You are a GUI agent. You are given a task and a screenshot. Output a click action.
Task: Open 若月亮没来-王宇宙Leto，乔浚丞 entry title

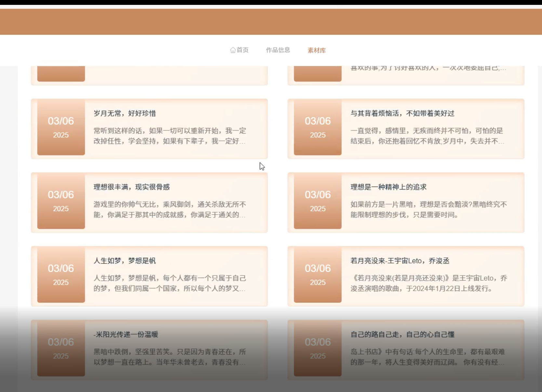coord(400,261)
